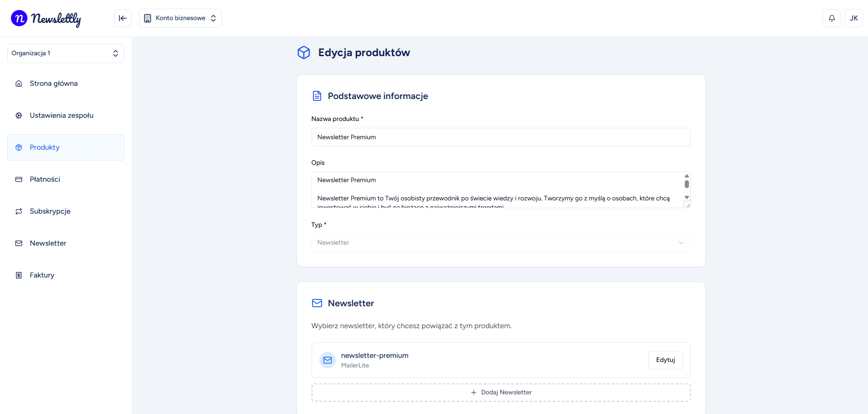Expand the Organizacja 1 selector
The height and width of the screenshot is (414, 868).
click(x=66, y=53)
